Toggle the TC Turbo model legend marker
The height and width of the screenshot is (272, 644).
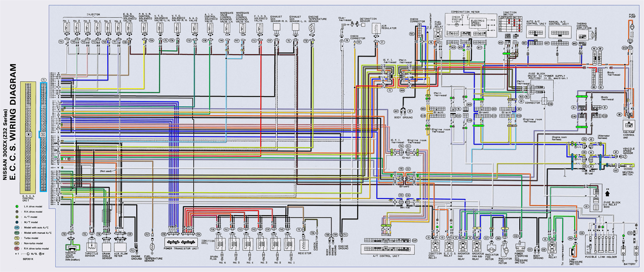pos(17,238)
